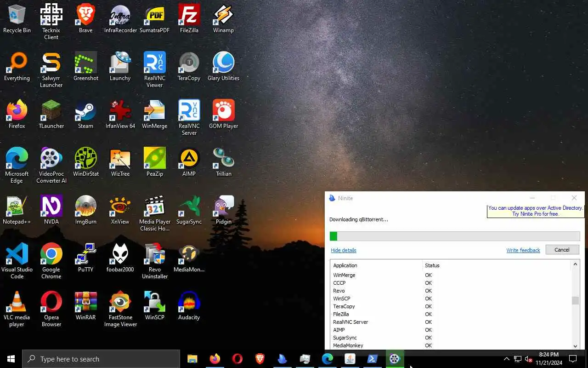The width and height of the screenshot is (588, 368).
Task: Select the NVDA desktop shortcut
Action: (x=51, y=211)
